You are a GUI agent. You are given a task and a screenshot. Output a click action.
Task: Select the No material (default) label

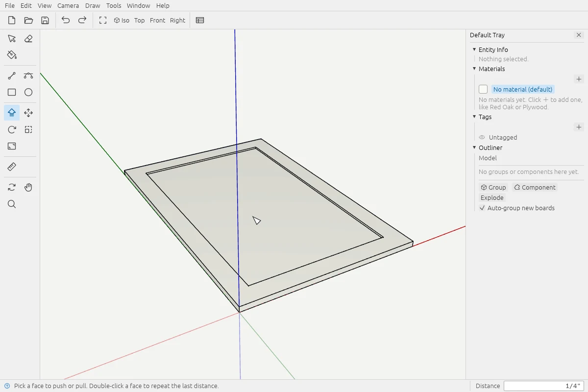click(523, 89)
